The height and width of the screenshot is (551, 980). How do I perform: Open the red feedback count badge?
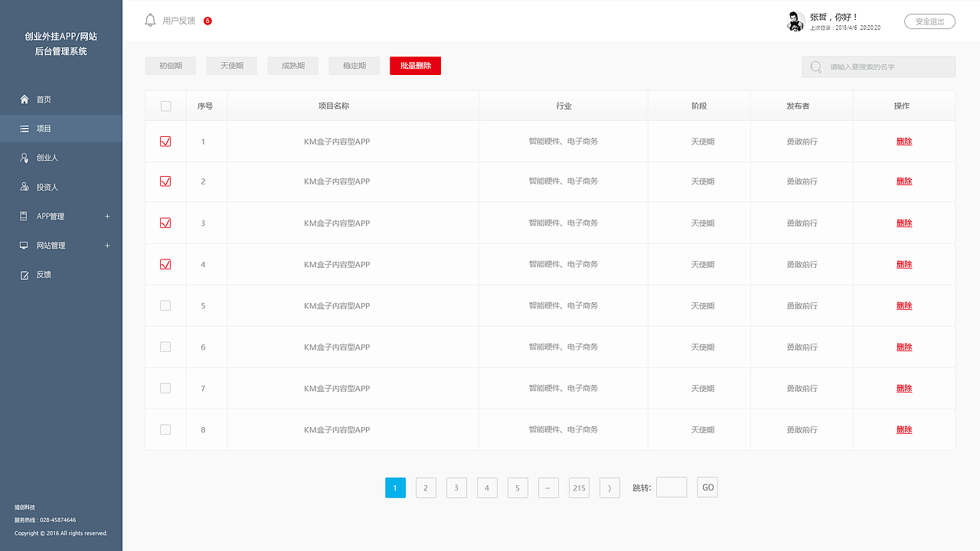point(207,21)
